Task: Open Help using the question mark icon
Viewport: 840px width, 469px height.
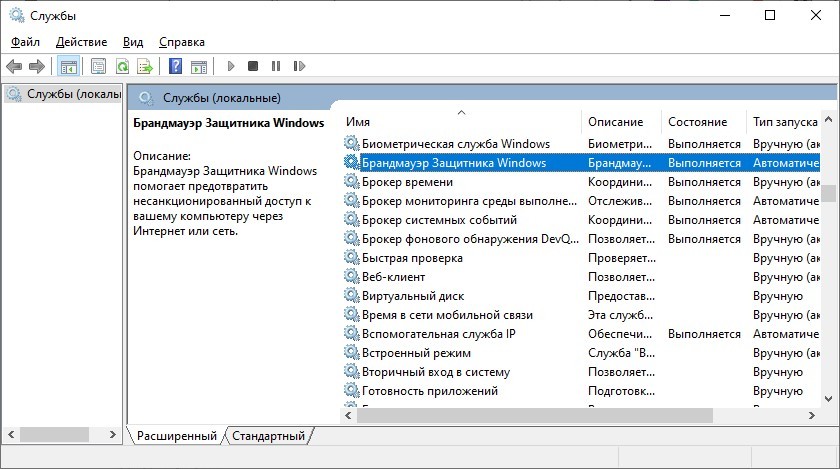Action: click(175, 66)
